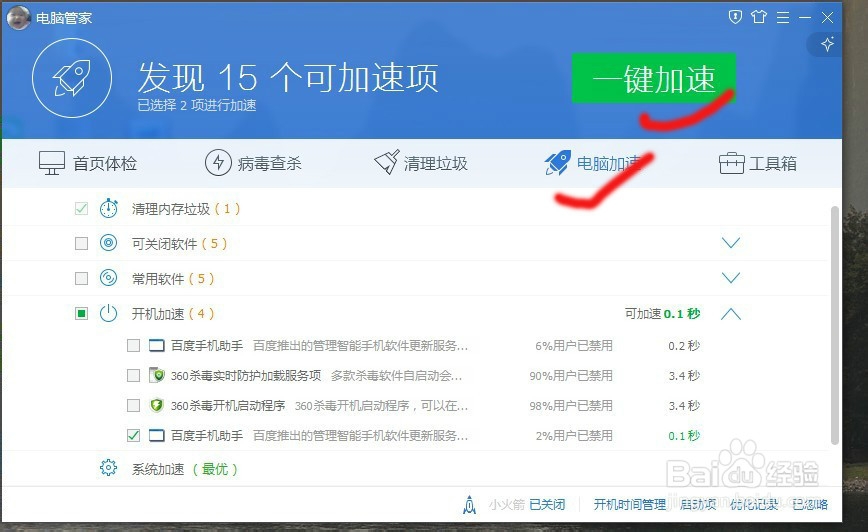Click the vertical scrollbar of the list
The image size is (868, 532).
(x=835, y=325)
